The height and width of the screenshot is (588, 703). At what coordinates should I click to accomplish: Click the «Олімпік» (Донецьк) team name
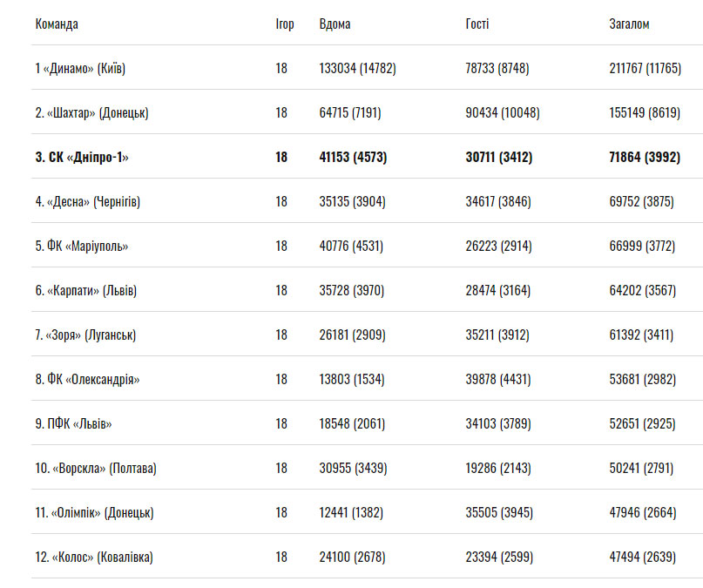tap(95, 512)
